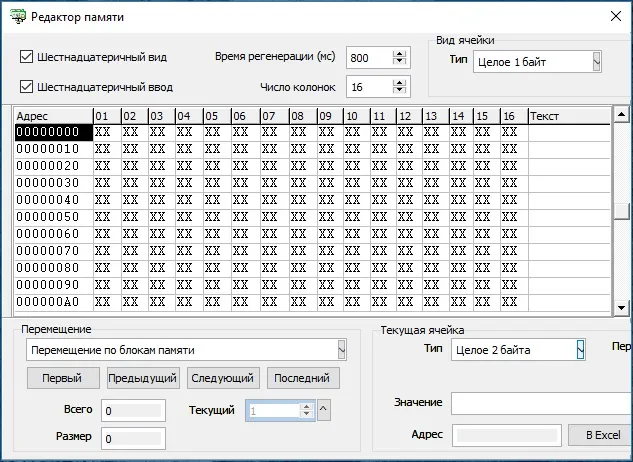Click the column header 08
Screen dimensions: 633x462
pos(303,116)
